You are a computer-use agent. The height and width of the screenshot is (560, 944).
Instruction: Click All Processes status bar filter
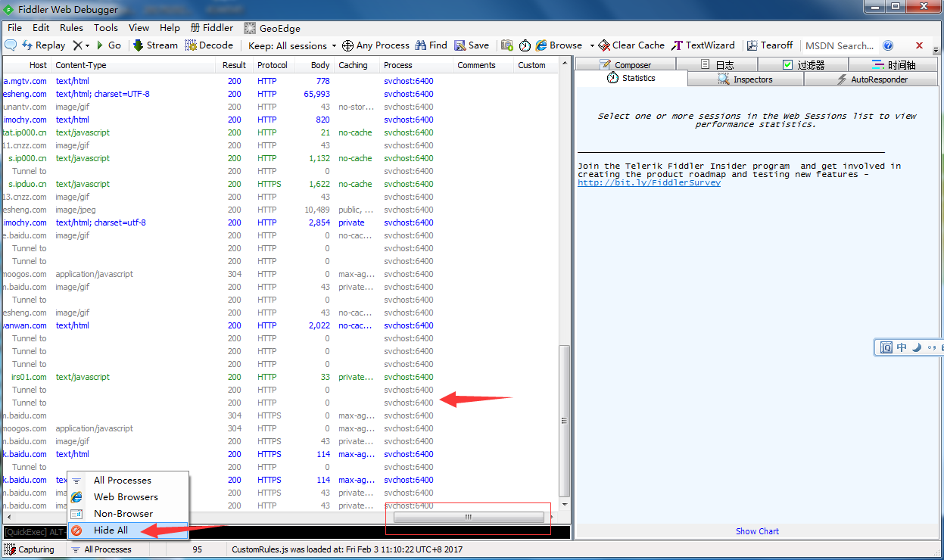coord(101,549)
